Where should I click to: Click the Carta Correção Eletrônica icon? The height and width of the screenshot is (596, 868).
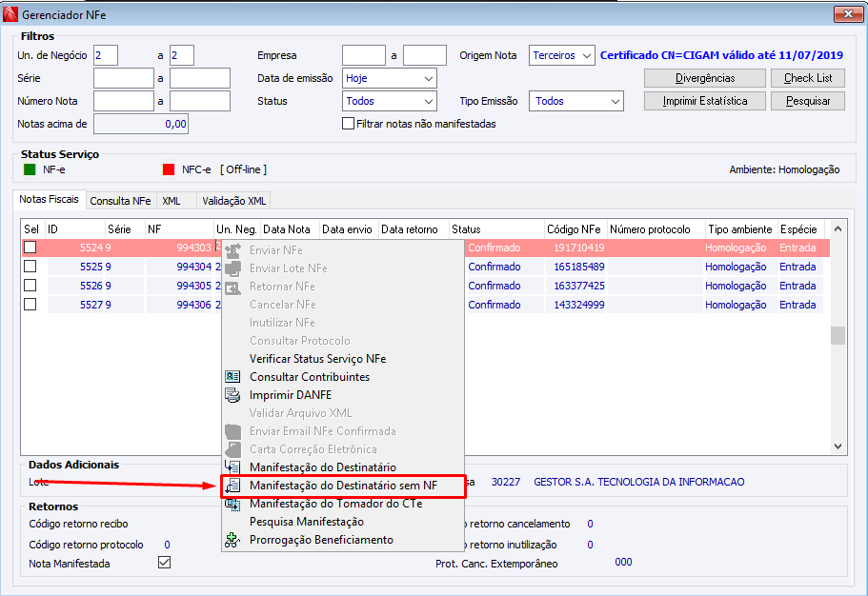point(232,449)
